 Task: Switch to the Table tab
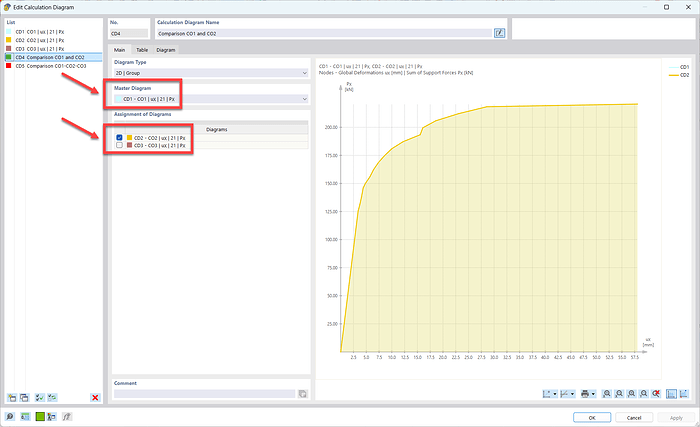tap(142, 49)
